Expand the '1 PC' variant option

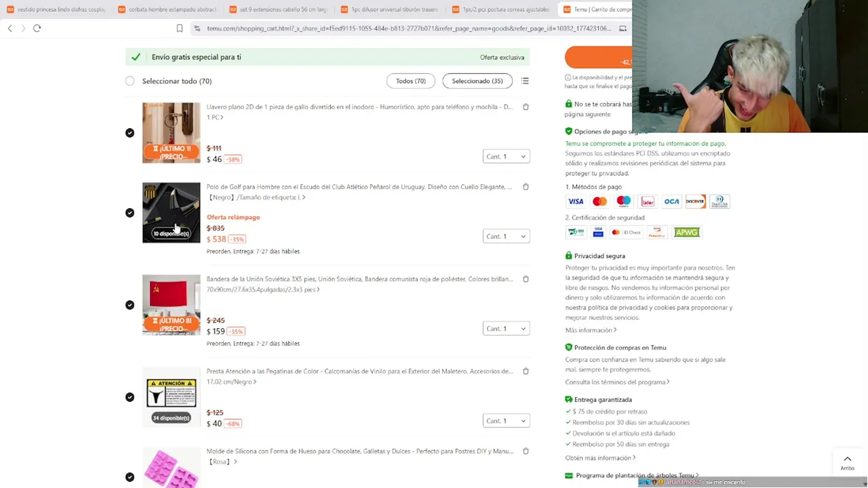coord(215,117)
